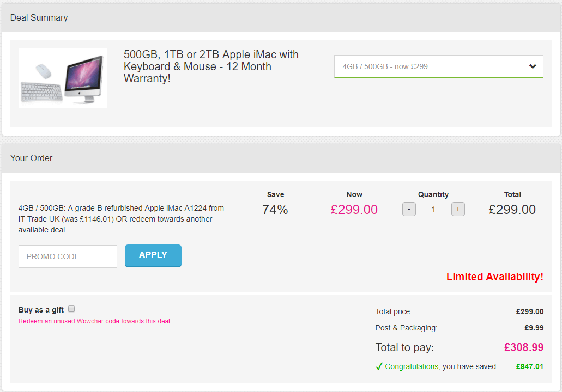Click the green savings checkmark icon
562x392 pixels.
(379, 366)
